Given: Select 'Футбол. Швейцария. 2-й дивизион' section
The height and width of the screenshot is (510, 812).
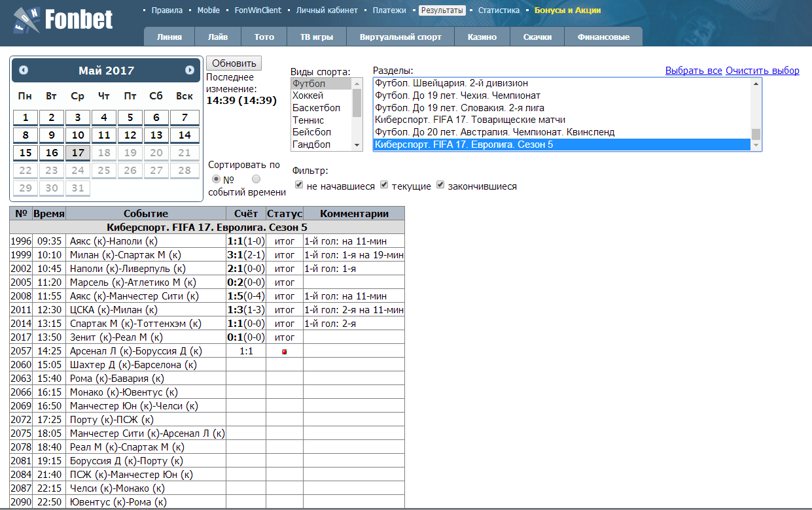Looking at the screenshot, I should (x=562, y=84).
